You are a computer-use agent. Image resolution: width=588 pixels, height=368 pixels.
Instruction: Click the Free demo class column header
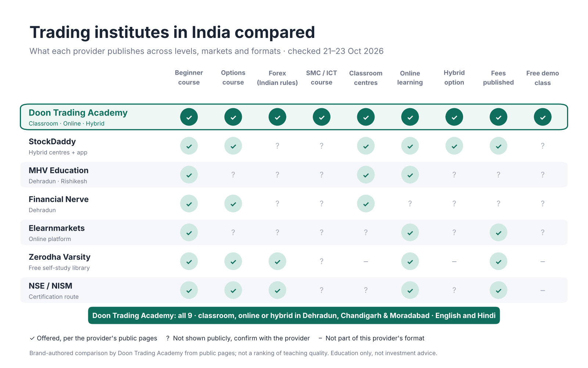[542, 78]
